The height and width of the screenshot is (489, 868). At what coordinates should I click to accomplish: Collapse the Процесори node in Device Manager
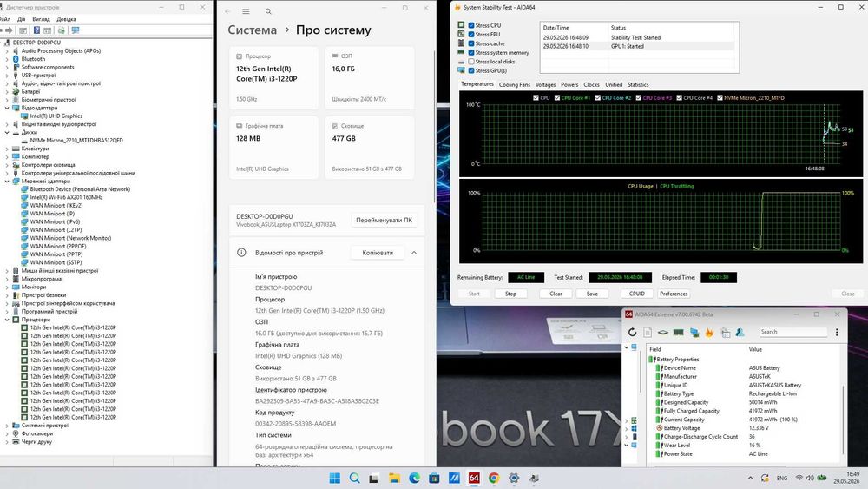7,320
